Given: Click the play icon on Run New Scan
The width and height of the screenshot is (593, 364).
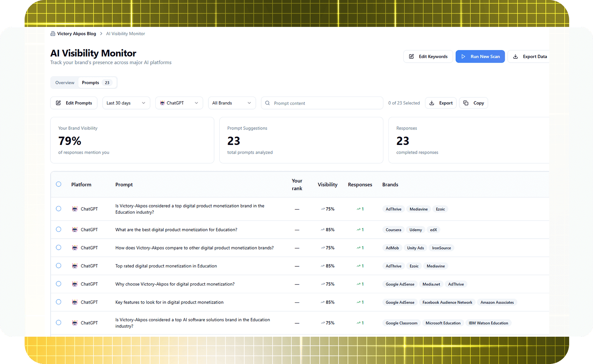Looking at the screenshot, I should click(x=463, y=57).
